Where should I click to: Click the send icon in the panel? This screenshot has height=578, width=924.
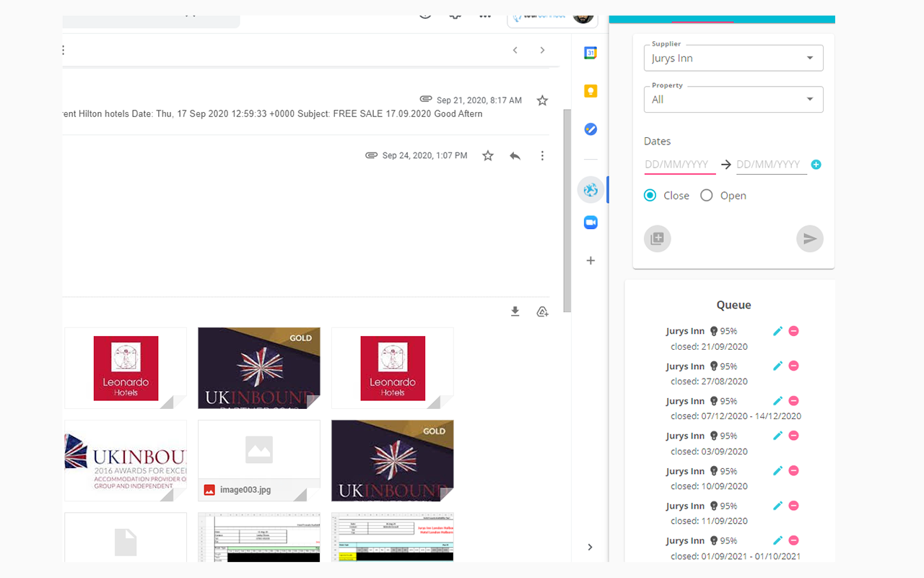[809, 238]
